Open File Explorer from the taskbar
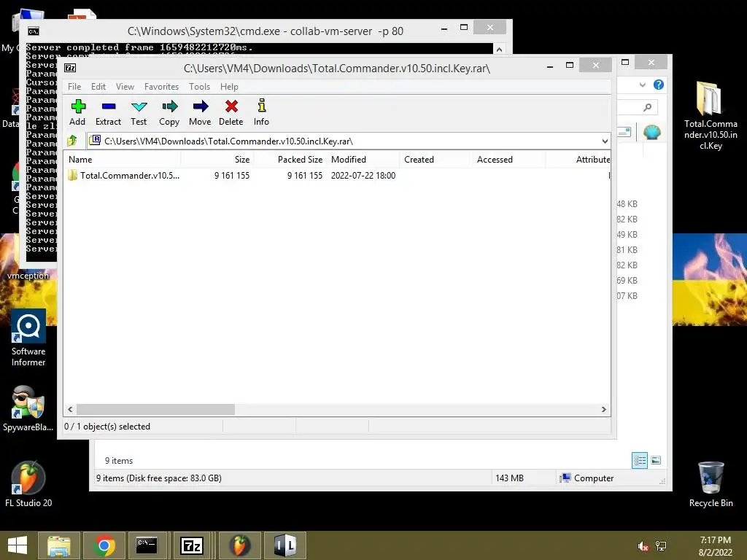 [x=58, y=545]
